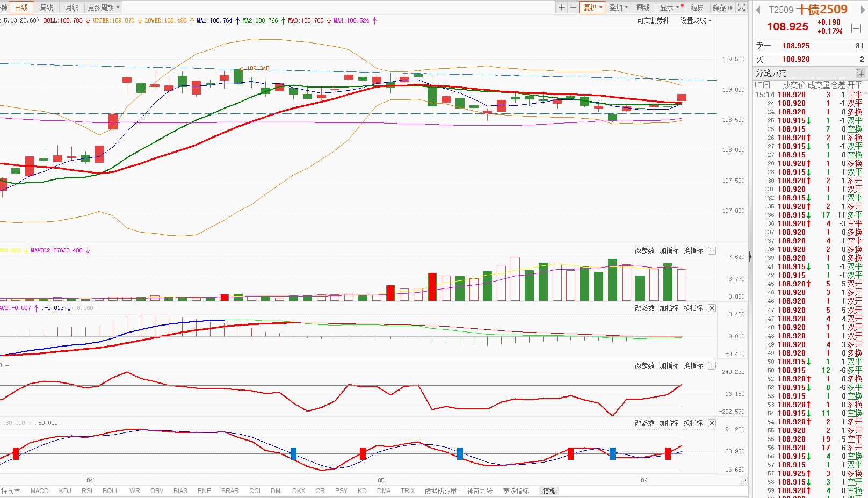Select MACD indicator tab

coord(39,491)
